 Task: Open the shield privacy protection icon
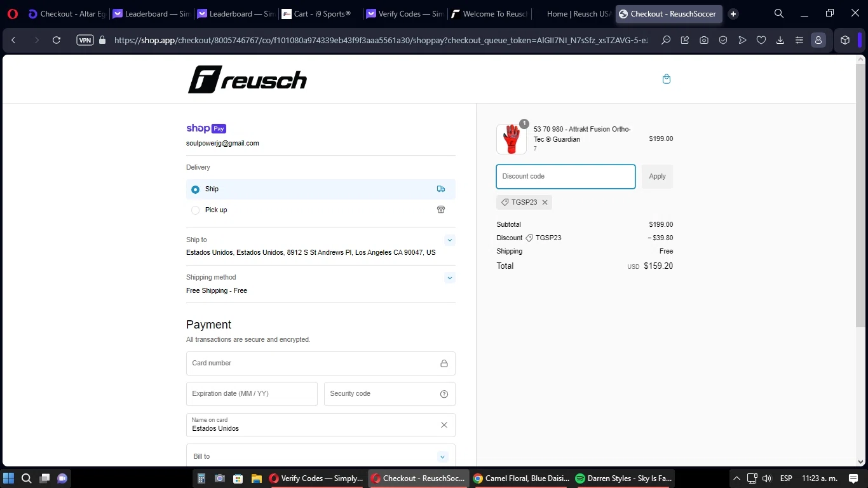[x=723, y=40]
